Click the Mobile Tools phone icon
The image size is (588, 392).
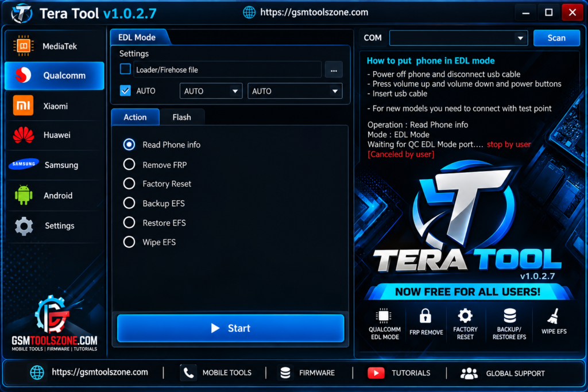tap(188, 372)
